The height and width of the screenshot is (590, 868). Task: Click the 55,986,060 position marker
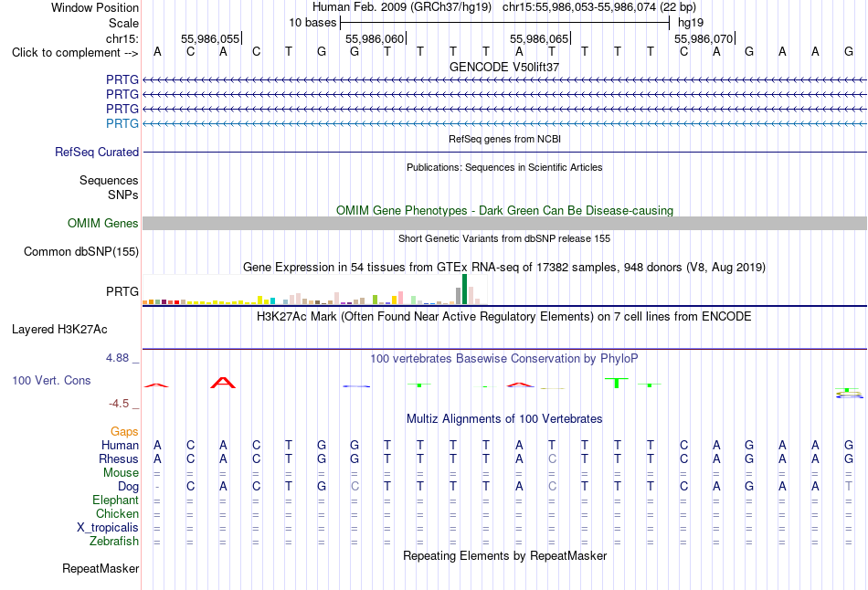375,39
